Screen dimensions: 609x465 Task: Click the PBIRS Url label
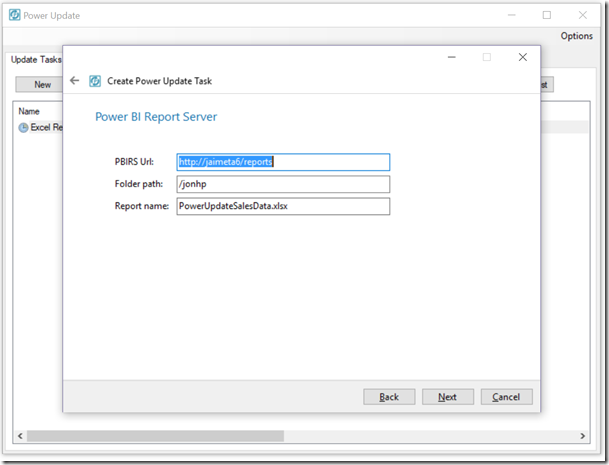(134, 162)
